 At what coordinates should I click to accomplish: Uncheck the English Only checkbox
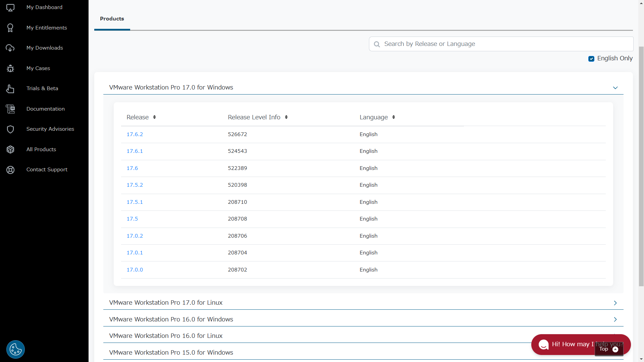[x=591, y=59]
